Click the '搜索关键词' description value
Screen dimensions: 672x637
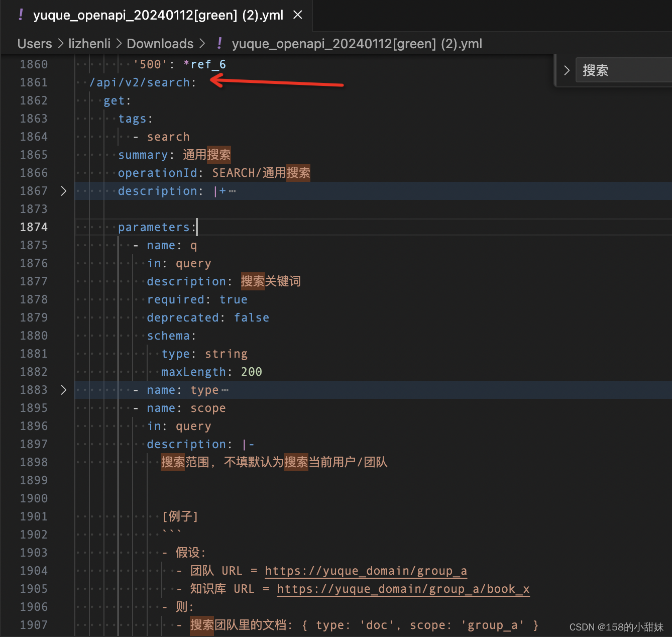(271, 281)
